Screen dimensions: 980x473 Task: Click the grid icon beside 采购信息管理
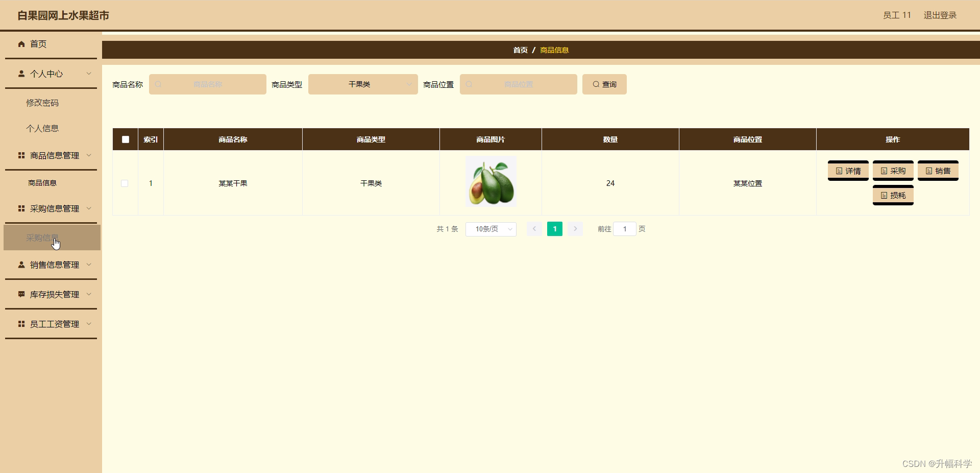coord(21,208)
